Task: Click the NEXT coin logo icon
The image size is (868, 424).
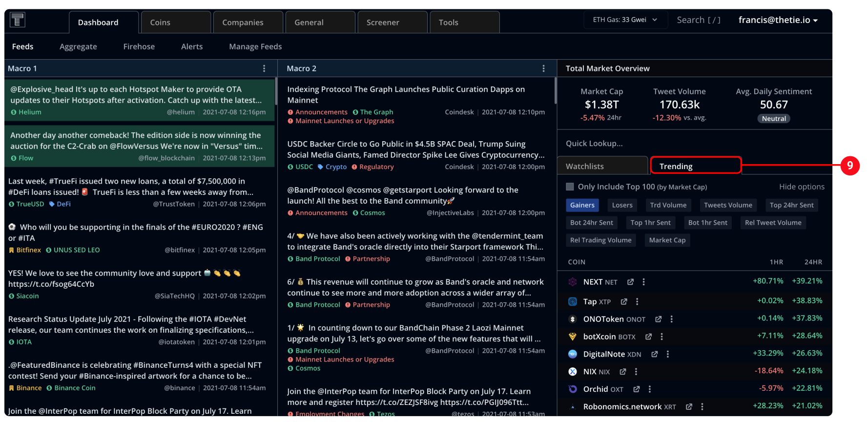Action: tap(573, 282)
